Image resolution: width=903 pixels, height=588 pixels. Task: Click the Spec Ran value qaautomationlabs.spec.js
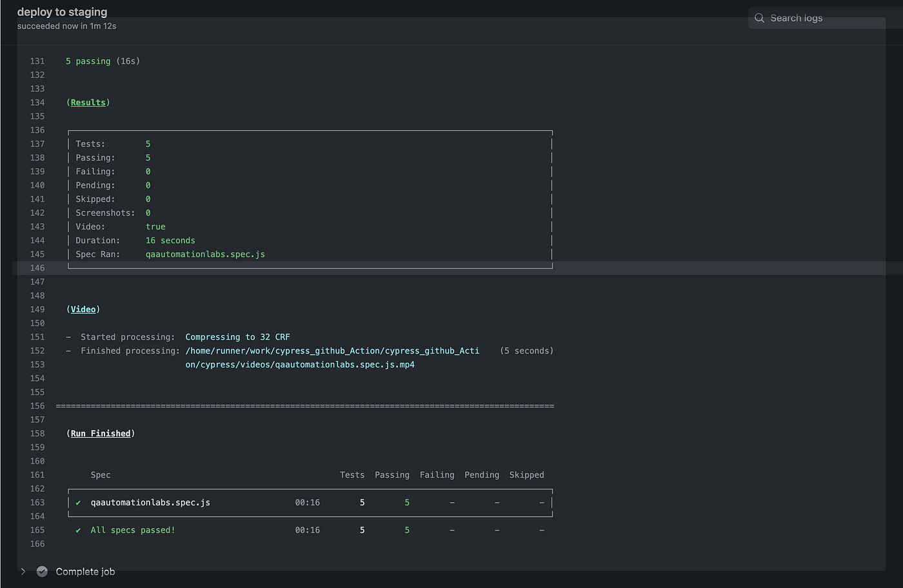pyautogui.click(x=205, y=254)
